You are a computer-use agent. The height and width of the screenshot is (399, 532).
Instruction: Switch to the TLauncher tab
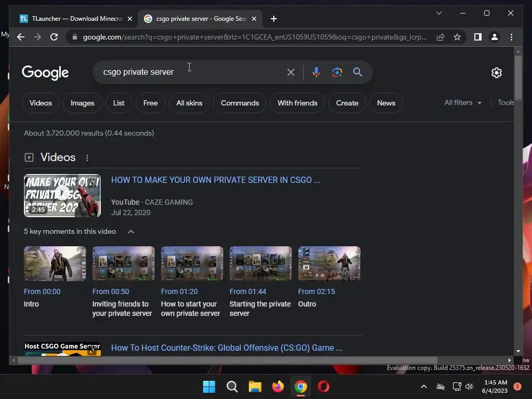point(76,19)
